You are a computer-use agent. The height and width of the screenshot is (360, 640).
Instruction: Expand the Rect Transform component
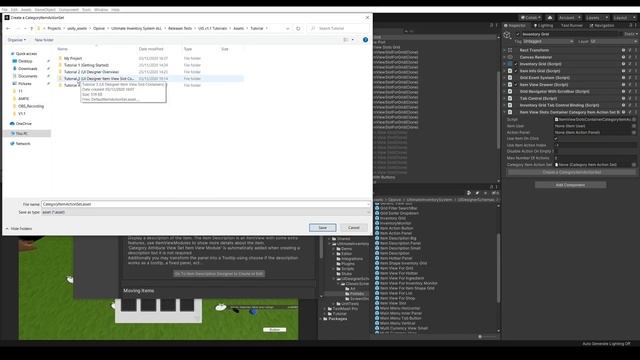point(504,50)
